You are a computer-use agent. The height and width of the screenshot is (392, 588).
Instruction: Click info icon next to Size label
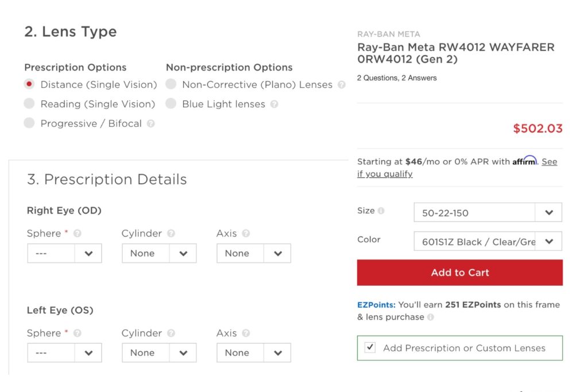[x=381, y=211]
